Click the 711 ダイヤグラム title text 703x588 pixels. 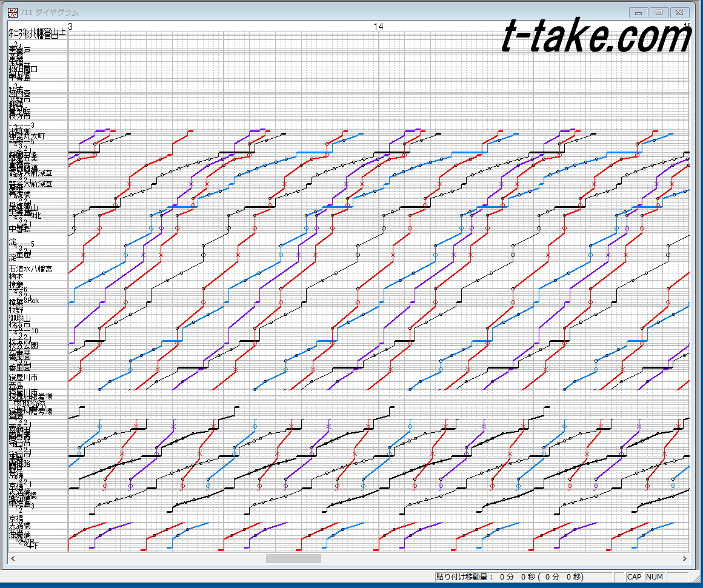49,13
